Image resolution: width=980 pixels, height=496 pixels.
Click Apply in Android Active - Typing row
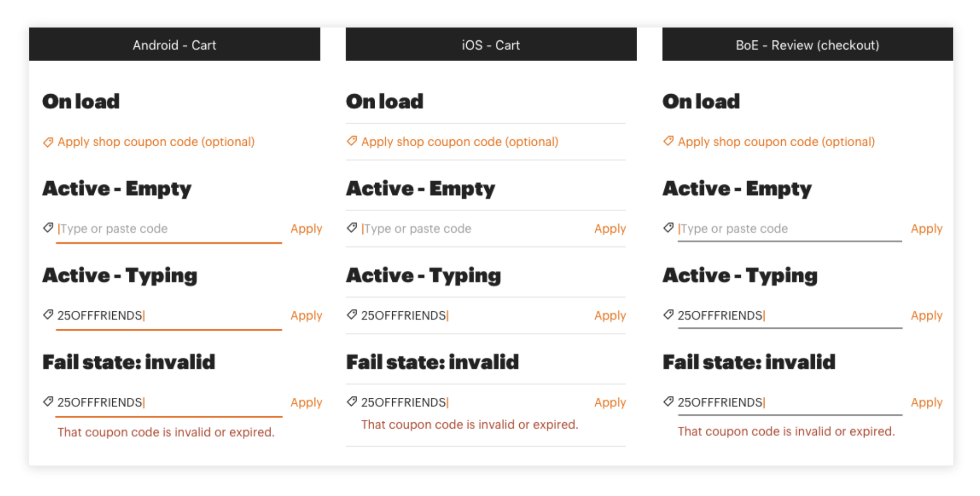pos(306,316)
